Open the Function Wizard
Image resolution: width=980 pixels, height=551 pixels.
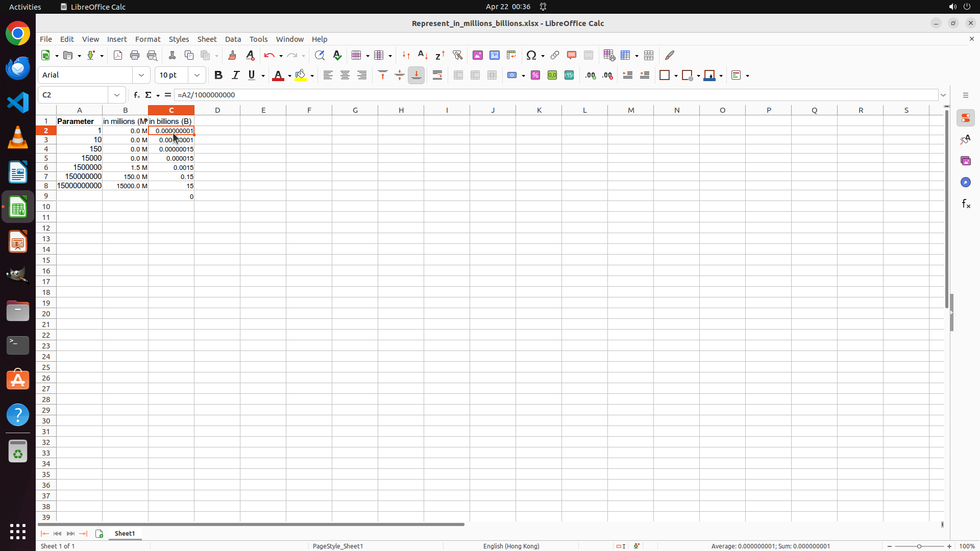pyautogui.click(x=136, y=95)
